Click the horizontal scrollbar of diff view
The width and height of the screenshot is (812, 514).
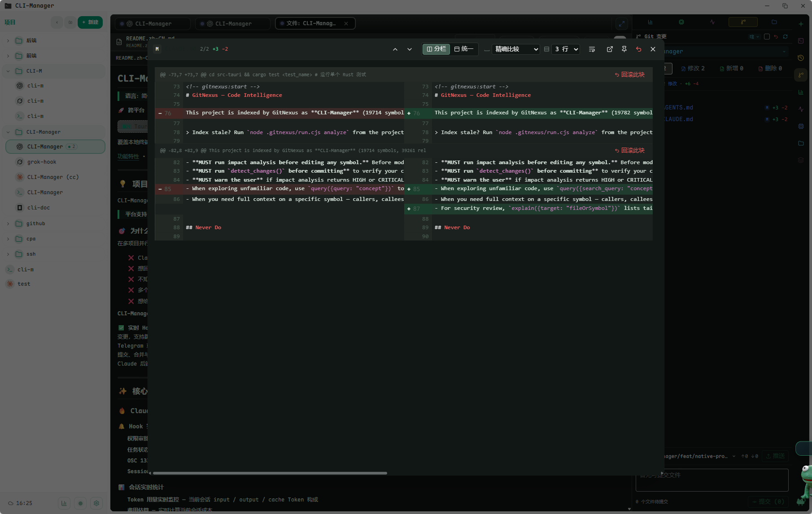point(270,473)
